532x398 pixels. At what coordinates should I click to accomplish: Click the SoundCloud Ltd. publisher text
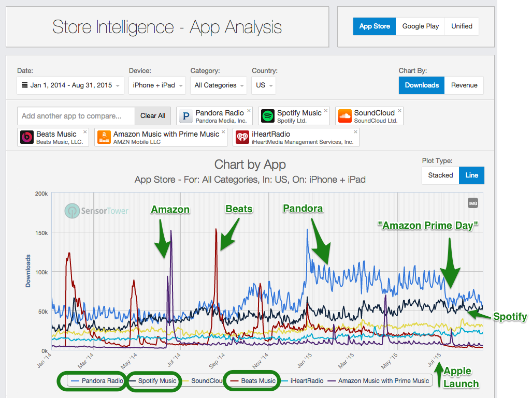pyautogui.click(x=376, y=121)
